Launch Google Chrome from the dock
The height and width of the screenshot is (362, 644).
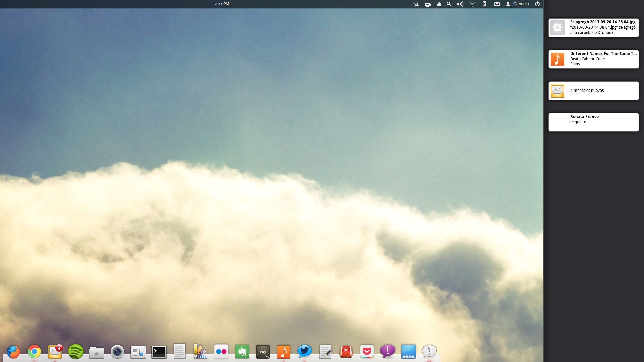click(34, 352)
